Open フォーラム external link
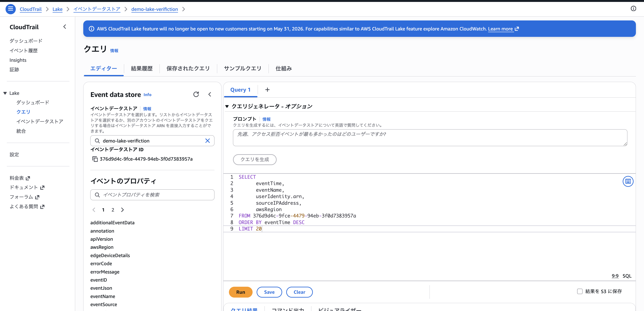 coord(24,197)
